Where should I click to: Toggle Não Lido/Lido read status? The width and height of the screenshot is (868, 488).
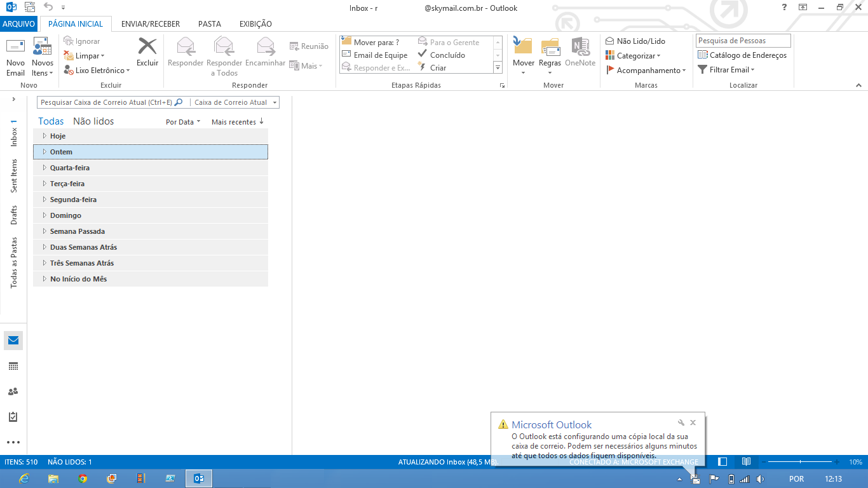point(635,41)
